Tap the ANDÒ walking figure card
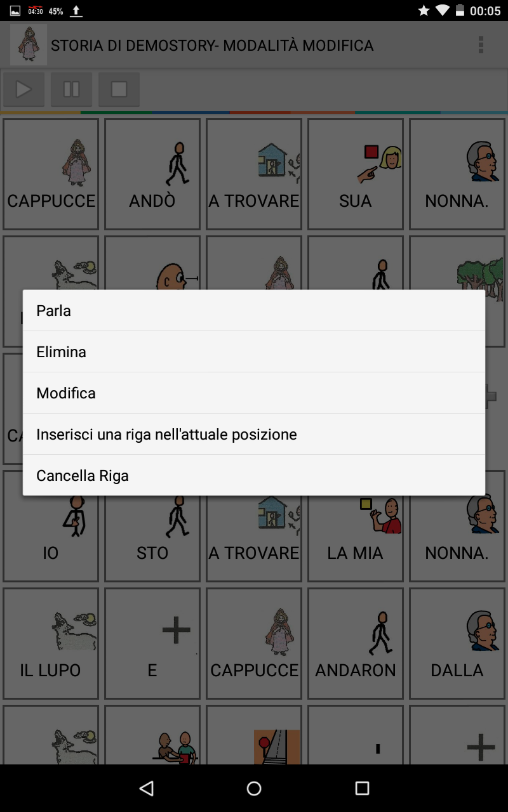508x812 pixels. coord(152,174)
